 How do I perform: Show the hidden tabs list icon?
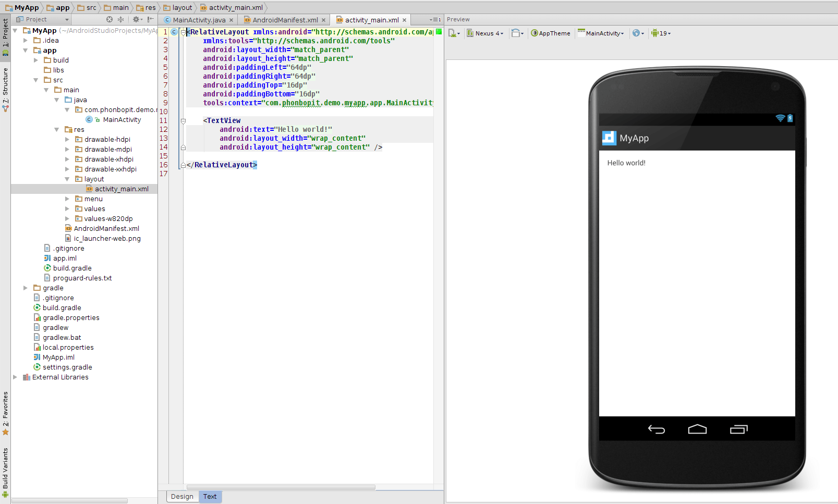pos(435,20)
